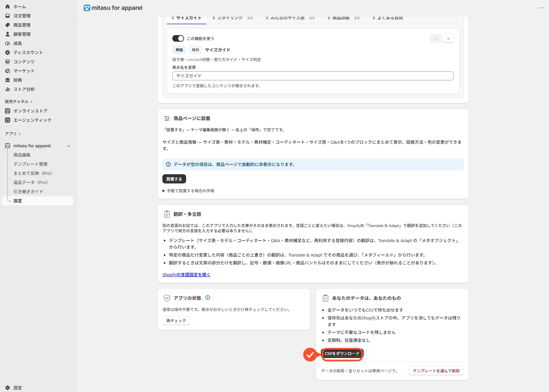Switch to the よくある質問 tab
549x392 pixels.
(388, 18)
